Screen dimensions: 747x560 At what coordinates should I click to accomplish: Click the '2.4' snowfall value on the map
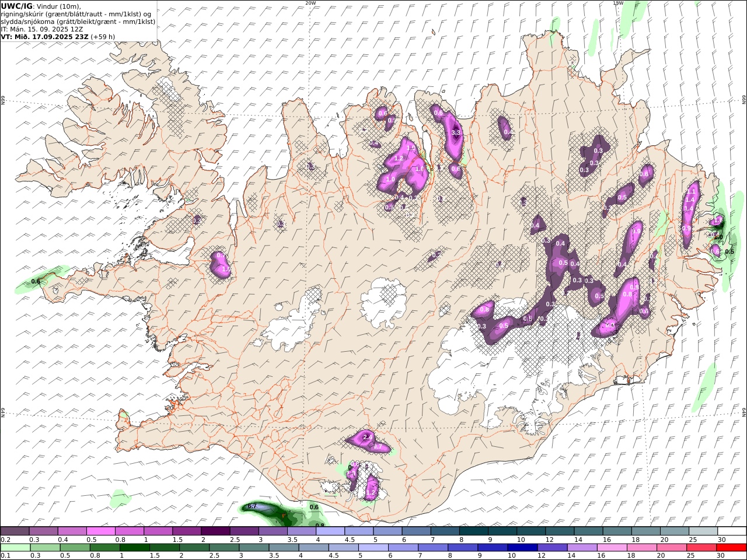point(368,437)
